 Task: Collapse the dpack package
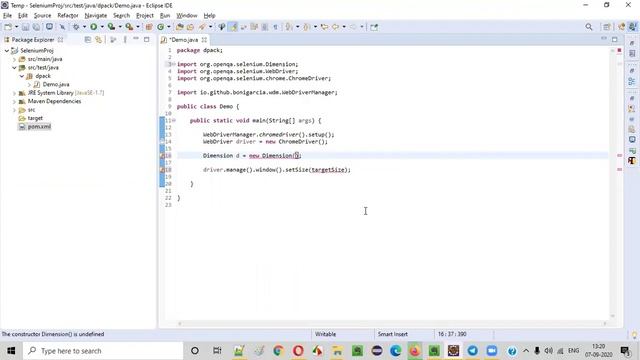(22, 76)
